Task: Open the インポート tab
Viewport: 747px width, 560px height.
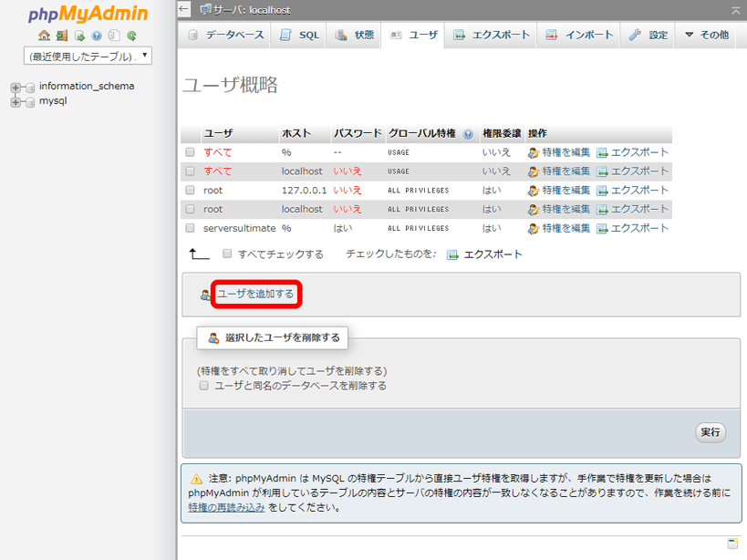Action: pyautogui.click(x=579, y=35)
